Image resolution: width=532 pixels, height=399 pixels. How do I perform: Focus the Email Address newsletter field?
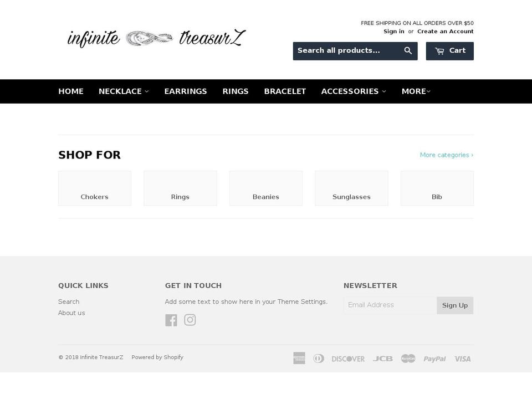coord(390,305)
